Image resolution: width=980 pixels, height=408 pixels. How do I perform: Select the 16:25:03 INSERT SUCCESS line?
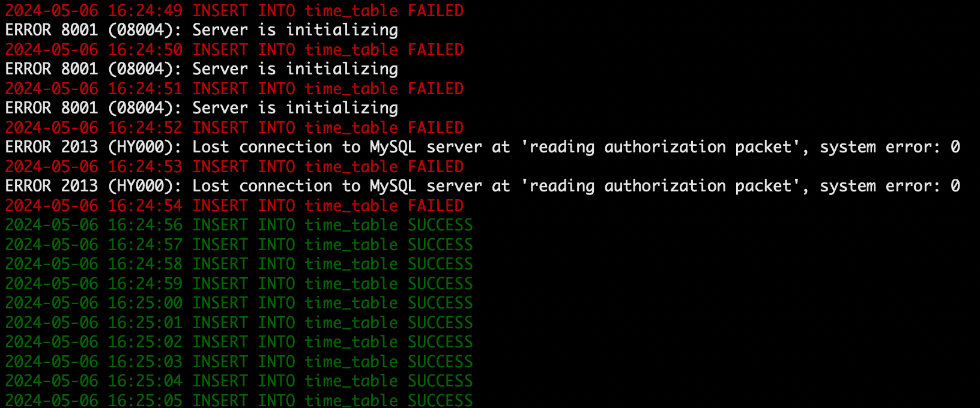239,362
